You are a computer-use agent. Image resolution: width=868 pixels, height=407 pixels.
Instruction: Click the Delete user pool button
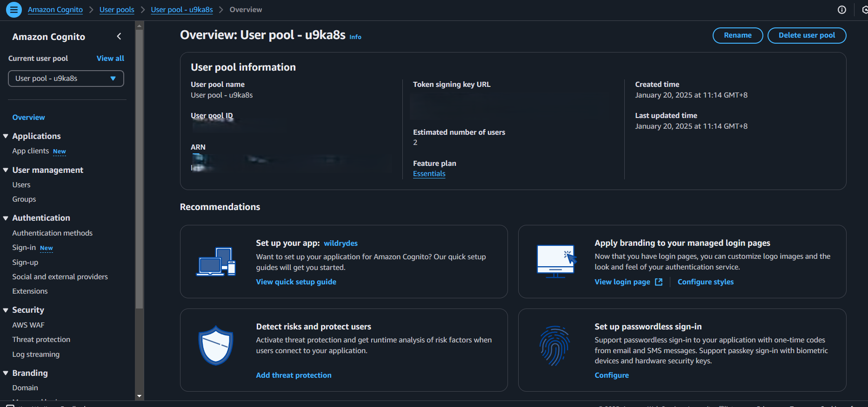[807, 35]
